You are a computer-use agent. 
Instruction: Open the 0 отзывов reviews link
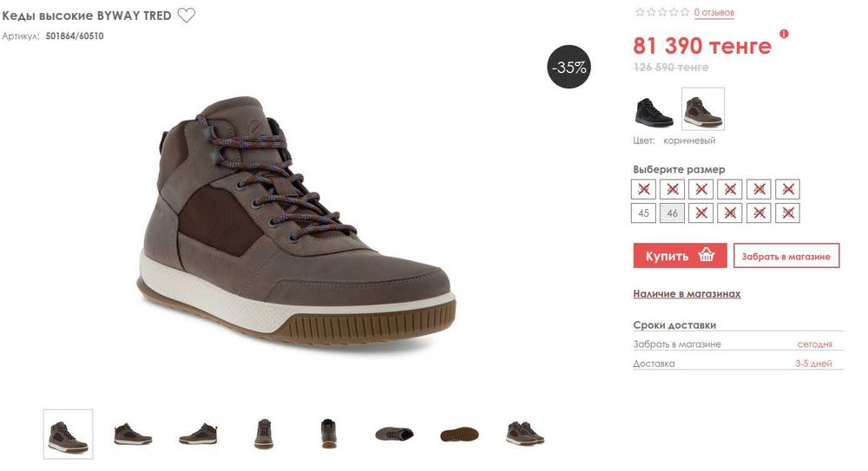(714, 12)
